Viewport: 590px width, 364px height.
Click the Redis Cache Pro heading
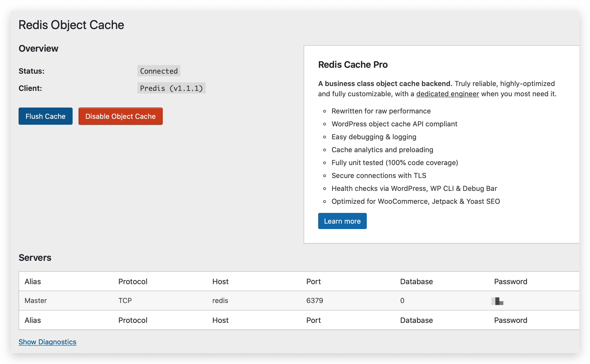353,65
